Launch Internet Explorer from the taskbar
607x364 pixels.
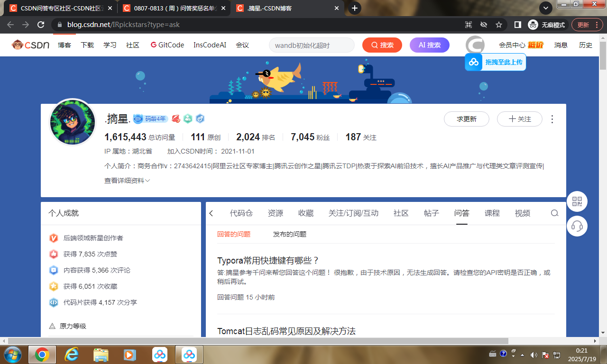click(72, 354)
